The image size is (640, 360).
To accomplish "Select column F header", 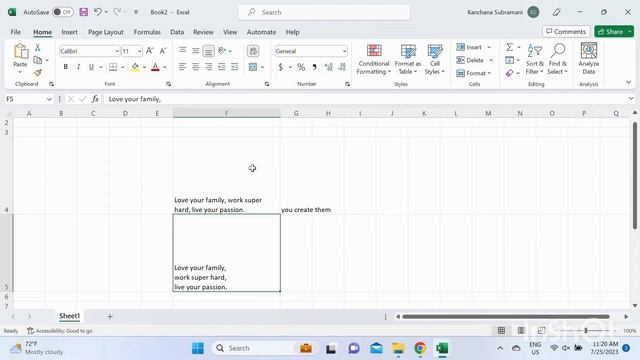I will click(227, 113).
